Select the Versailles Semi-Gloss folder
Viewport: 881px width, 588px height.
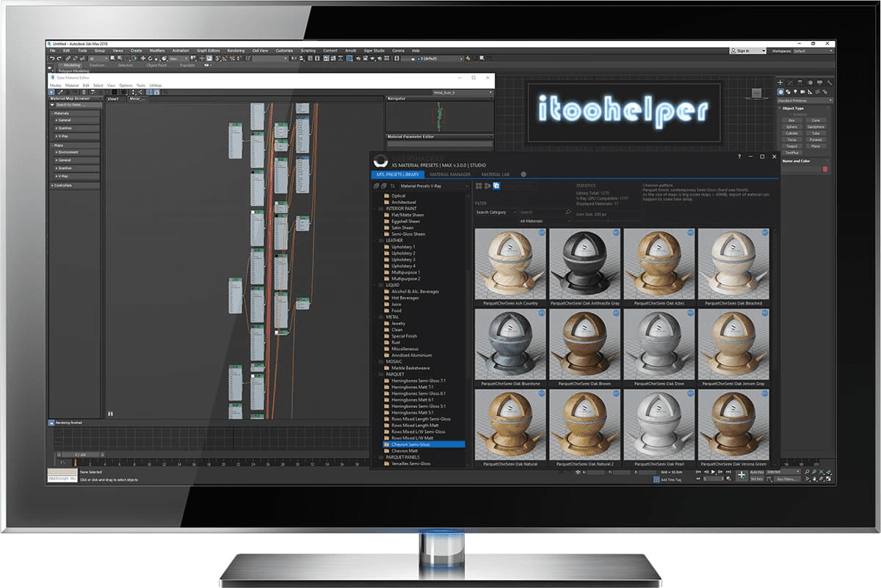point(411,463)
